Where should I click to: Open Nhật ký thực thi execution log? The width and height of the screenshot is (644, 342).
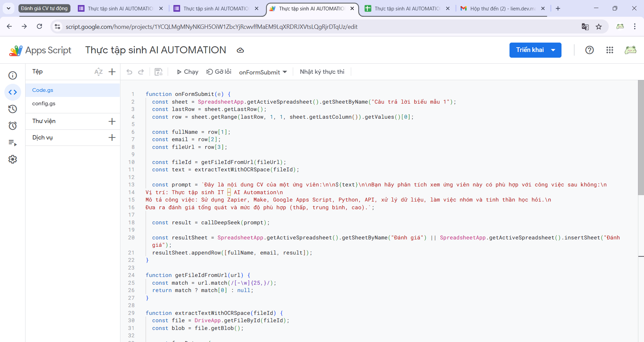(x=322, y=72)
